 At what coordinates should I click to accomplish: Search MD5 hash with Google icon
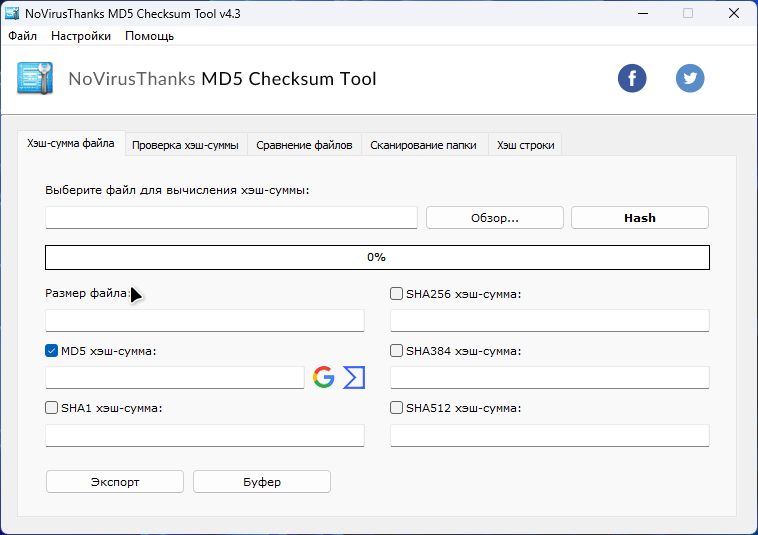click(323, 377)
